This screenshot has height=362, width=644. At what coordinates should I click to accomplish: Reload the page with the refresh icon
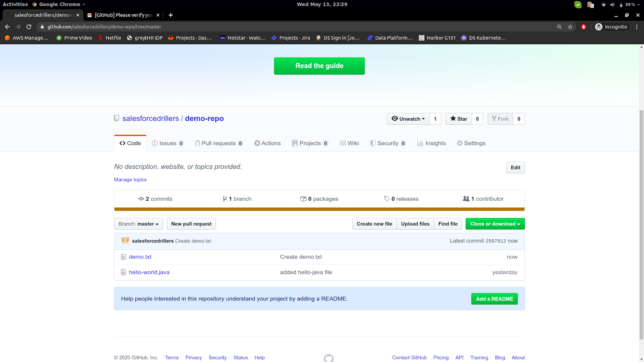click(29, 27)
